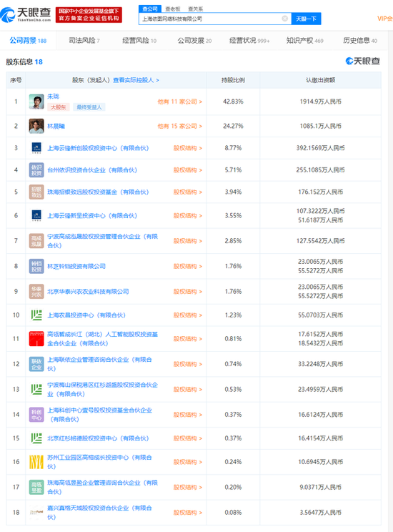Open 林晨曦 shareholder name link

pos(56,127)
